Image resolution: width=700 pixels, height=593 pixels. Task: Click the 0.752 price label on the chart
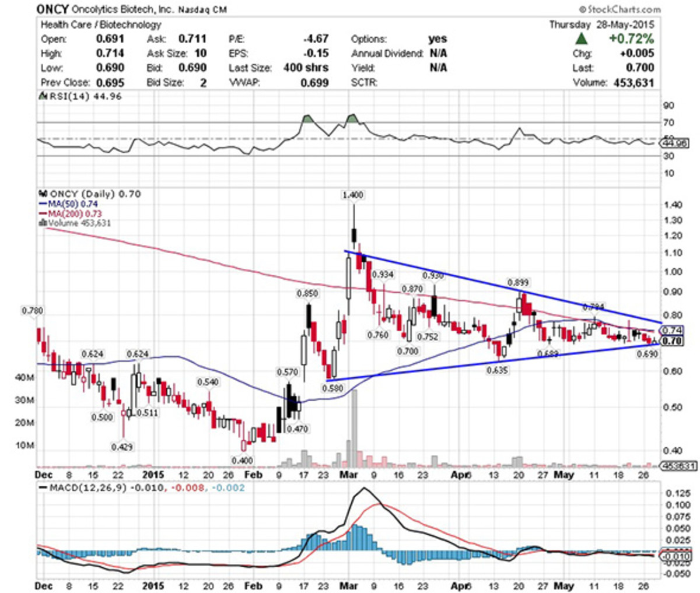pyautogui.click(x=428, y=336)
